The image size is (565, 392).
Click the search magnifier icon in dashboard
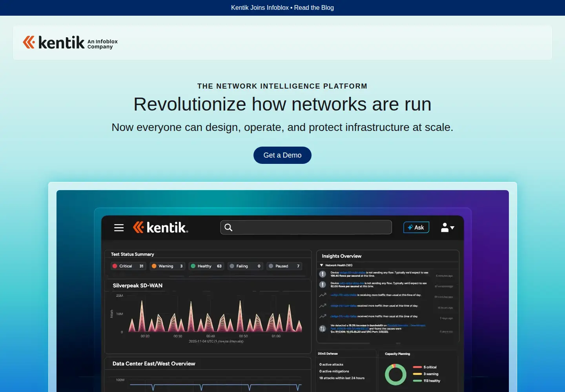click(228, 227)
